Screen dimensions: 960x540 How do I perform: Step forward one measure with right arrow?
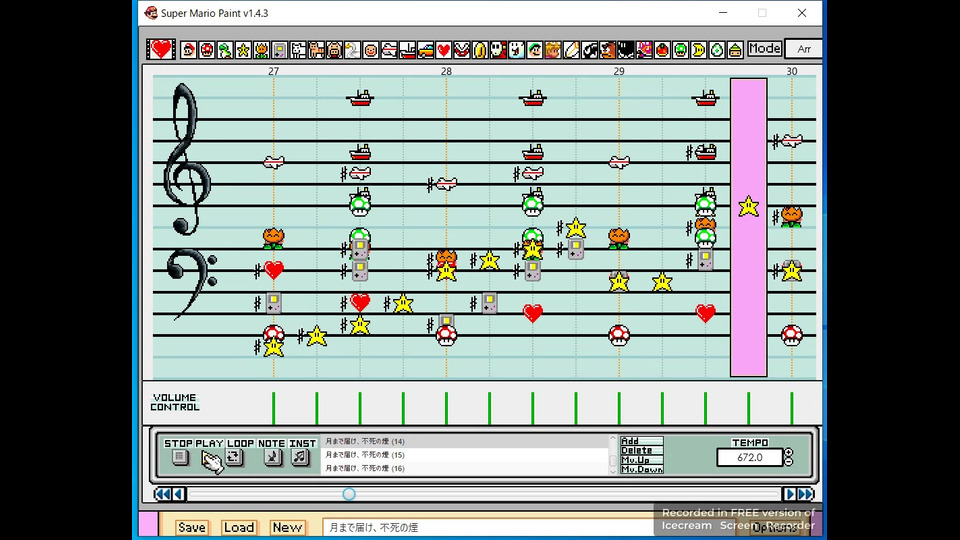789,493
